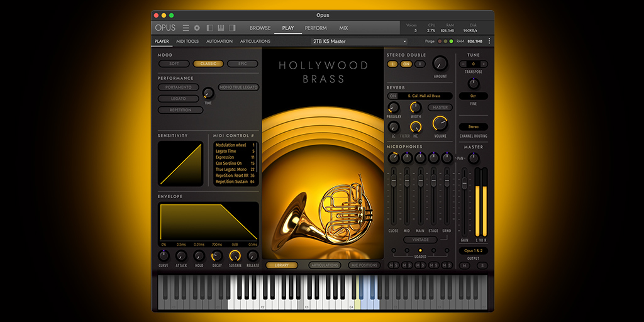The height and width of the screenshot is (322, 644).
Task: Select the Classic mood
Action: tap(208, 64)
